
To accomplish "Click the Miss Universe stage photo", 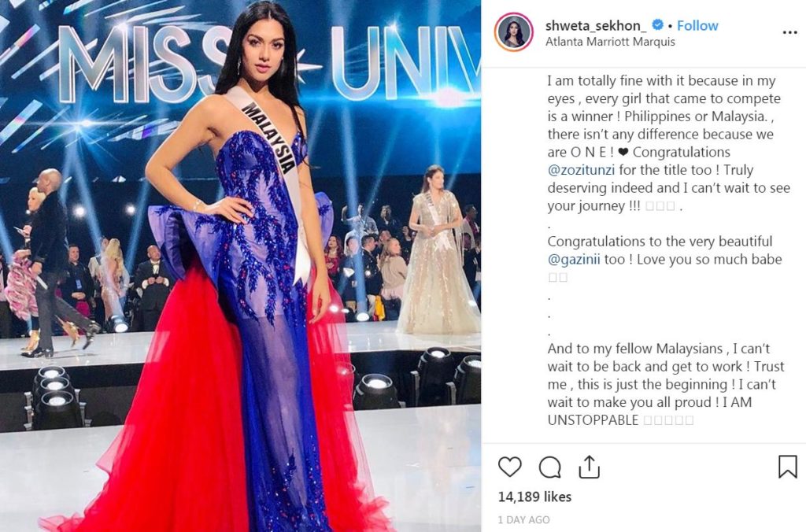I will pos(241,266).
